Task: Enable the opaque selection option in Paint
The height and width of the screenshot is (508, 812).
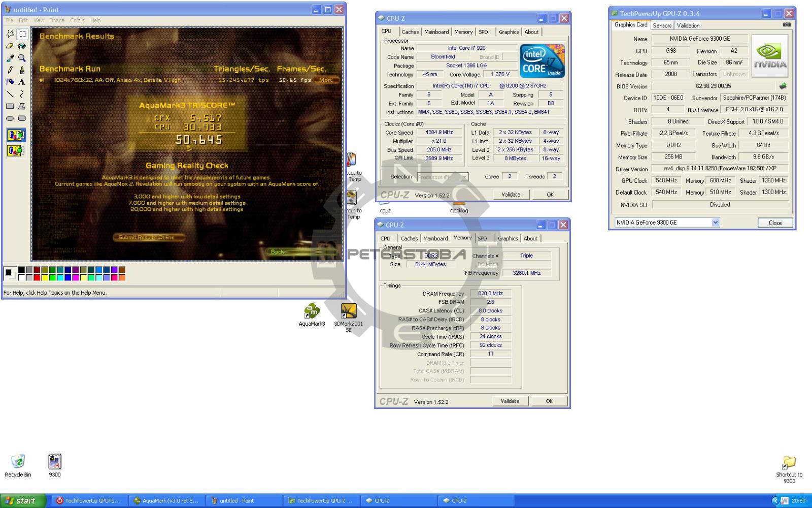Action: pos(16,135)
